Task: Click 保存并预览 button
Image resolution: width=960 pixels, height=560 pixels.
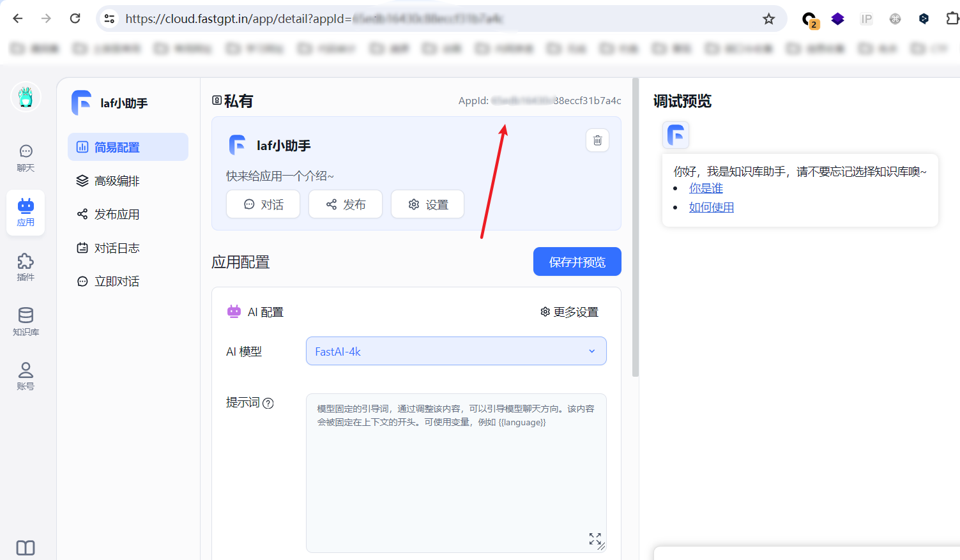Action: (577, 262)
